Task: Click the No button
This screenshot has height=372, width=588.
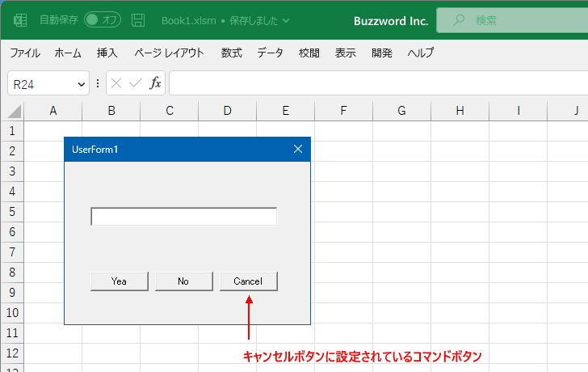Action: coord(184,281)
